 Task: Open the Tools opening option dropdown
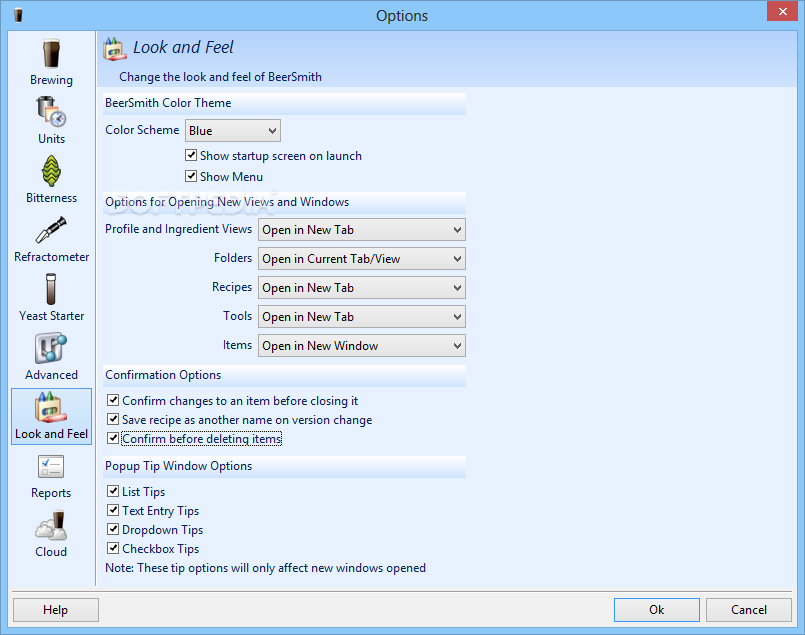[361, 317]
